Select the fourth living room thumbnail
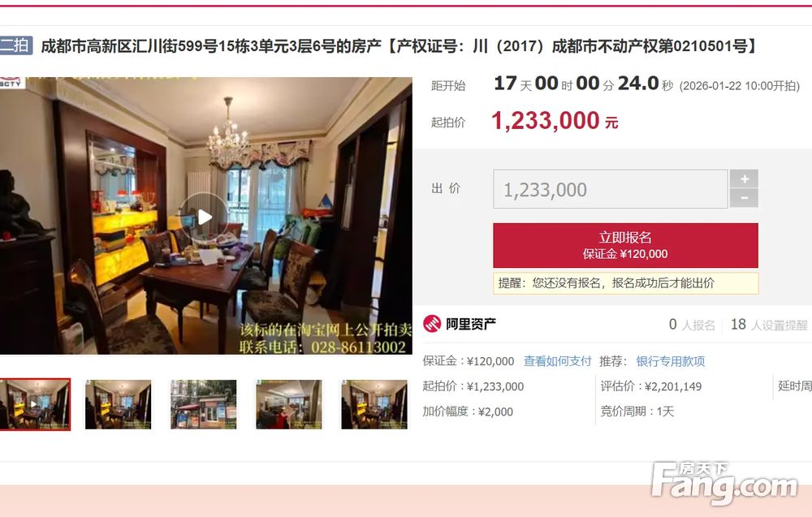Image resolution: width=812 pixels, height=517 pixels. [289, 405]
